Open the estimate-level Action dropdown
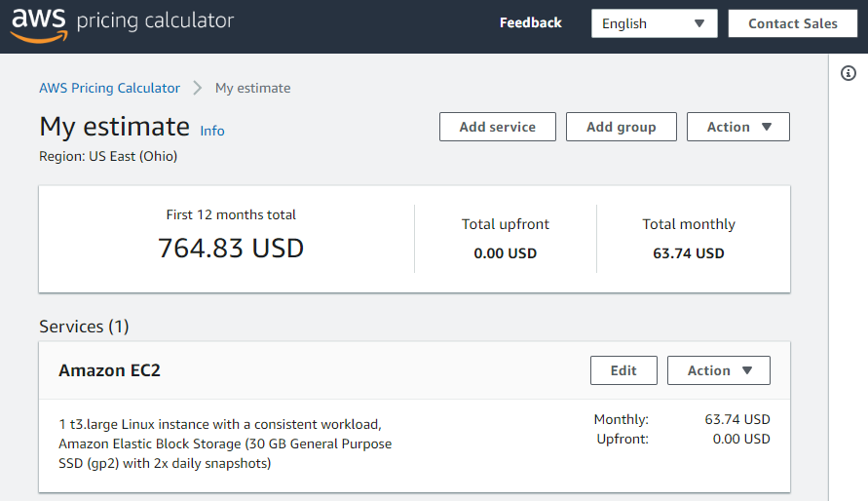Image resolution: width=868 pixels, height=501 pixels. [x=737, y=127]
